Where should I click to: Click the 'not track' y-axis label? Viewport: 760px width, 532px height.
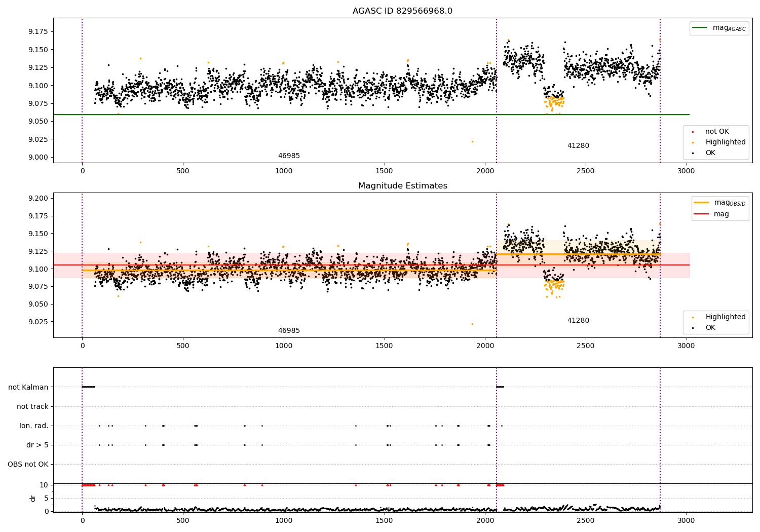point(32,406)
